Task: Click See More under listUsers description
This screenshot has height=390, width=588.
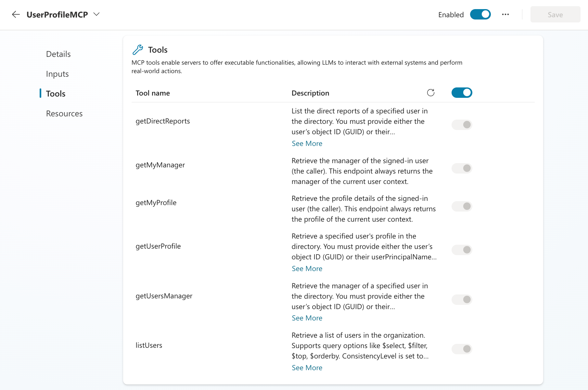Action: (x=307, y=368)
